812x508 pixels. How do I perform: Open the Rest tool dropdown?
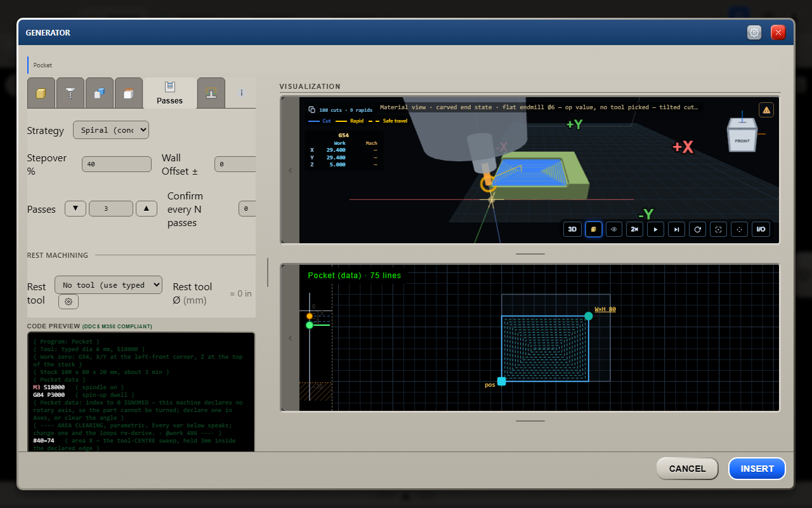pos(108,285)
